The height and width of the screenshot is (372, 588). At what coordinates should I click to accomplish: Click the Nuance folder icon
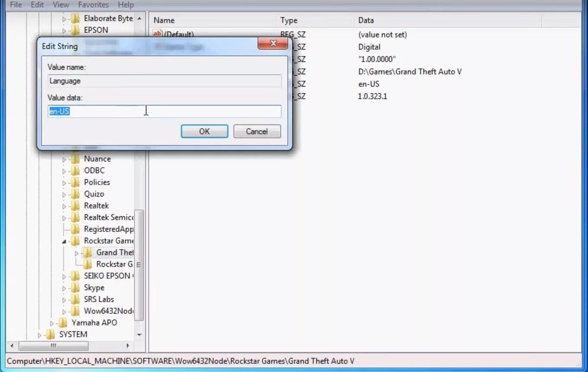[75, 159]
